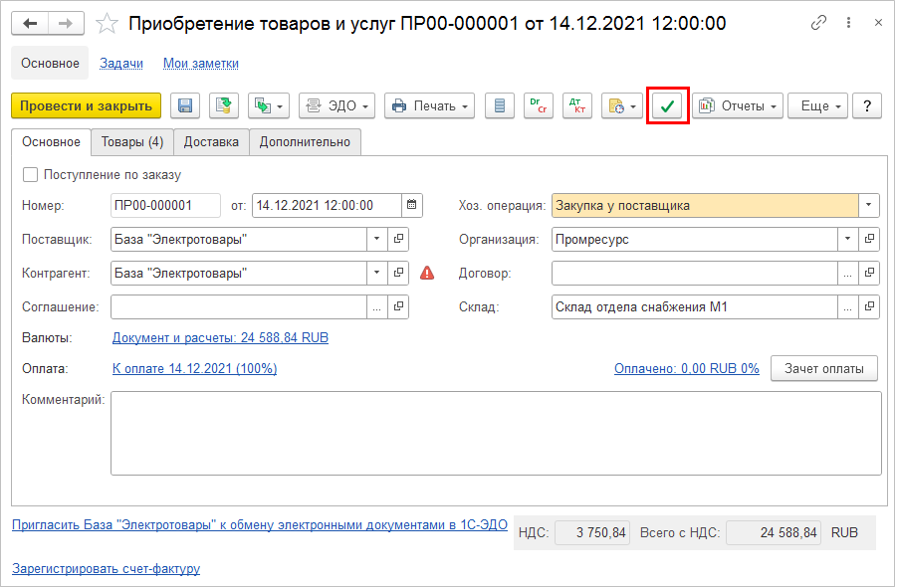Screen dimensions: 897x588
Task: Click the green checkmark toolbar icon
Action: coord(668,105)
